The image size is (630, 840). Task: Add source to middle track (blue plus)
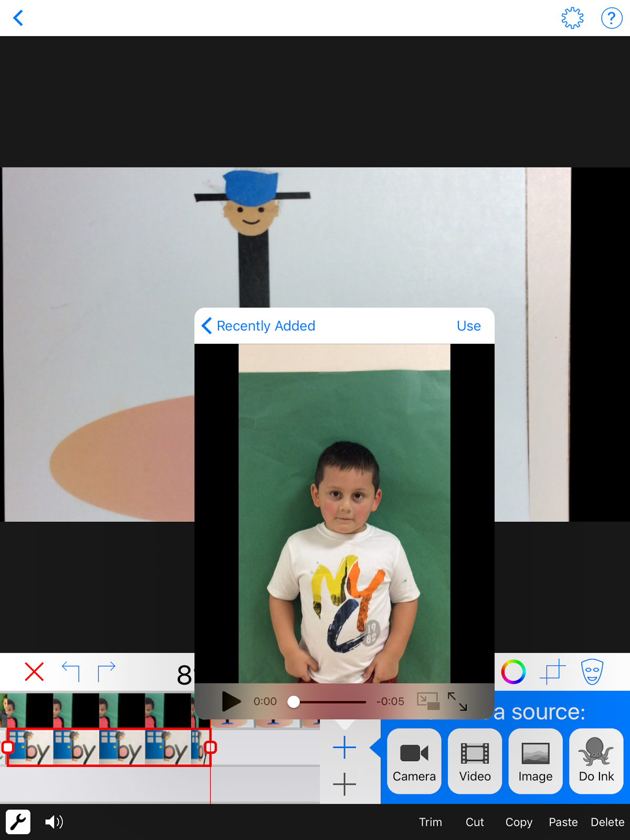point(344,748)
